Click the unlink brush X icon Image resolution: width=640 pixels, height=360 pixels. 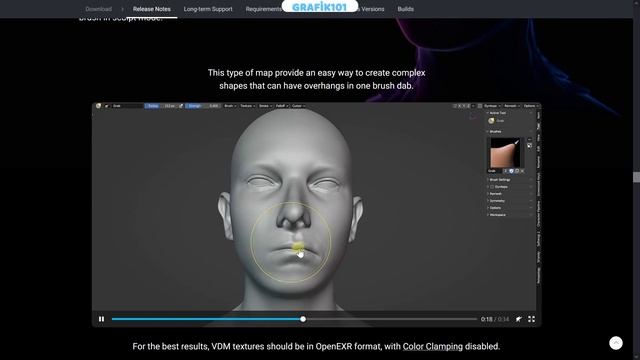coord(522,171)
